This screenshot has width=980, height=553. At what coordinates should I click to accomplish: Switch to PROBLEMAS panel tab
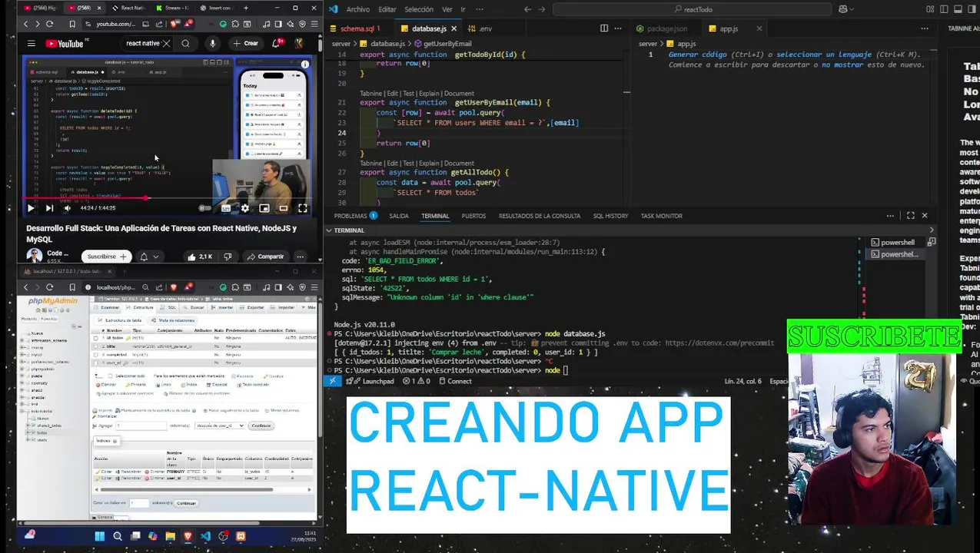point(355,216)
